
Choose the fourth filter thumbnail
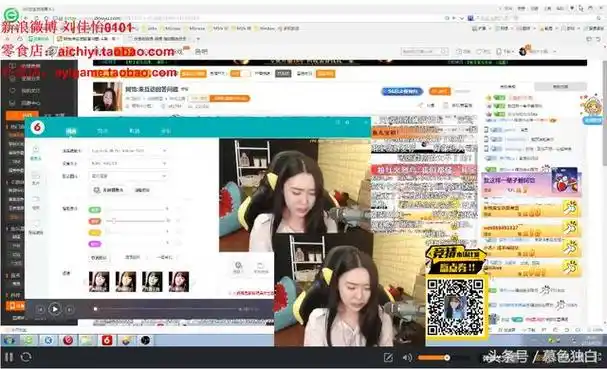point(179,281)
